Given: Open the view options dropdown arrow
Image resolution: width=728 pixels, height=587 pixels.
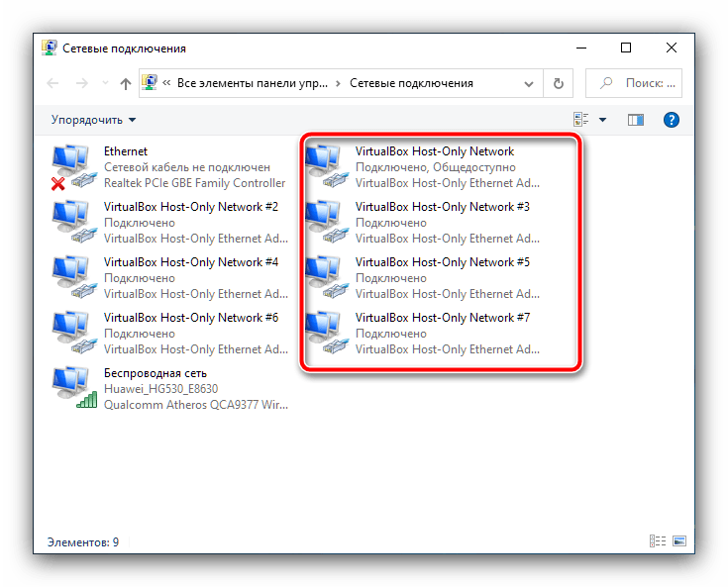Looking at the screenshot, I should [x=602, y=120].
